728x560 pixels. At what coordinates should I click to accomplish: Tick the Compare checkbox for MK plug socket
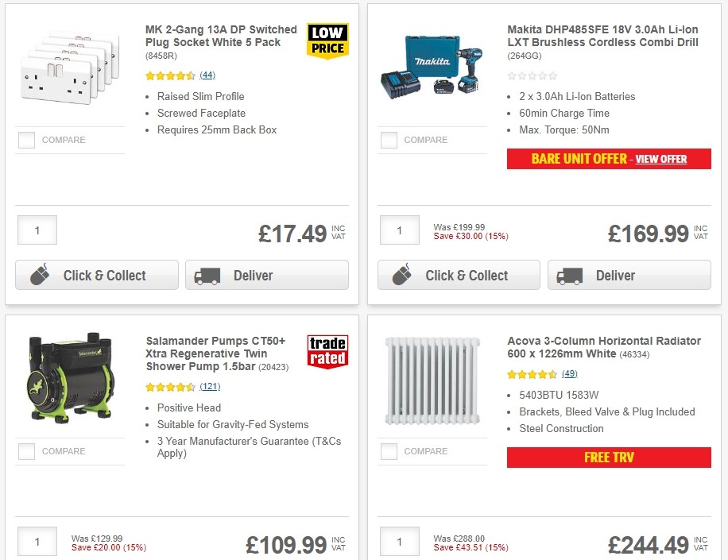pos(26,140)
